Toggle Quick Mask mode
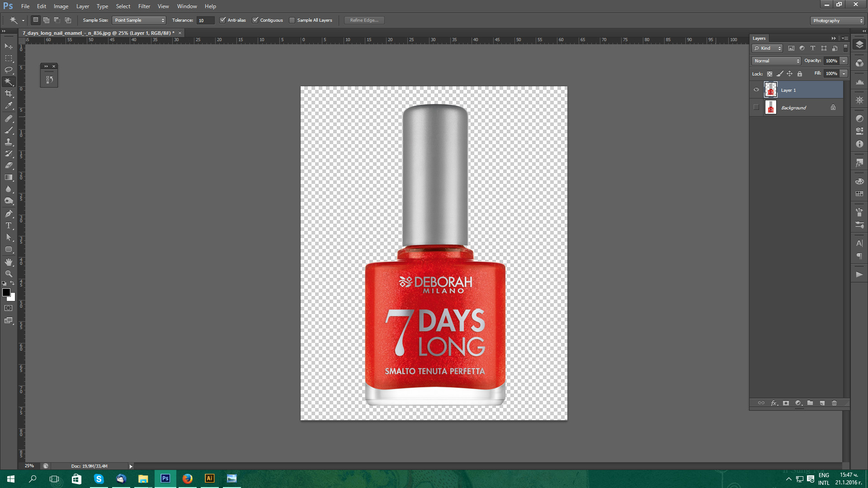The height and width of the screenshot is (488, 868). coord(9,308)
